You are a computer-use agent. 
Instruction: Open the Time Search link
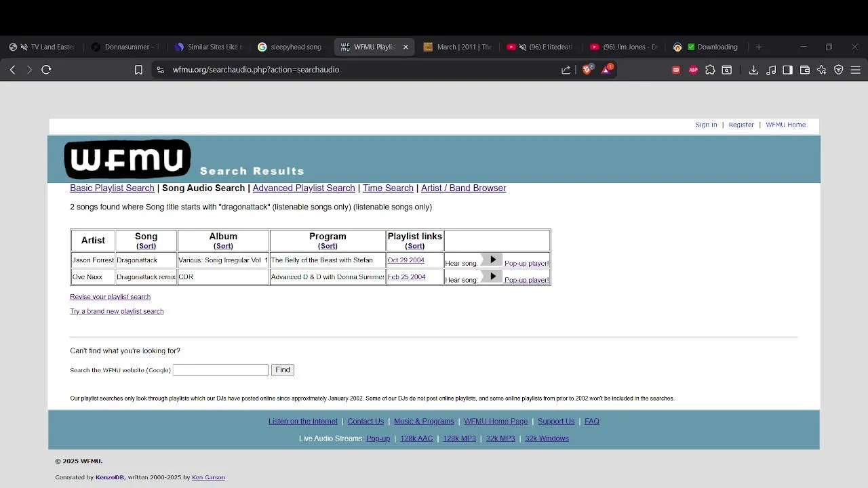[388, 188]
